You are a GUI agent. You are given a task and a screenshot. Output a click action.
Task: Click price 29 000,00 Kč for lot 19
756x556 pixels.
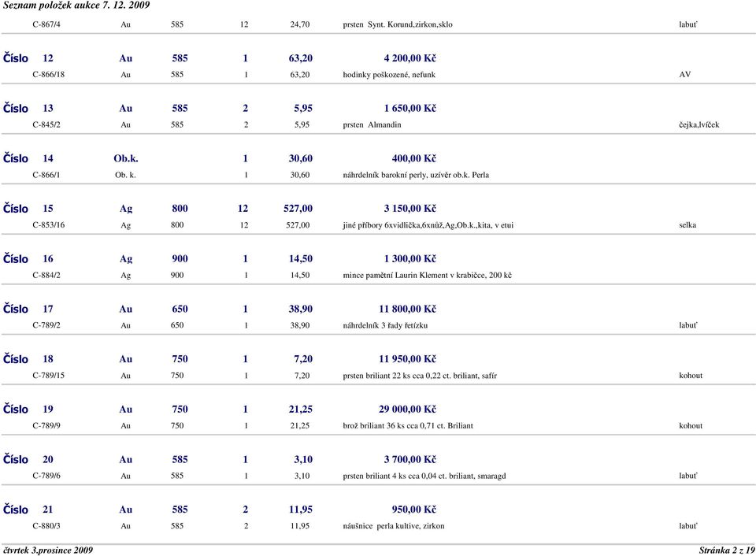[x=407, y=410]
